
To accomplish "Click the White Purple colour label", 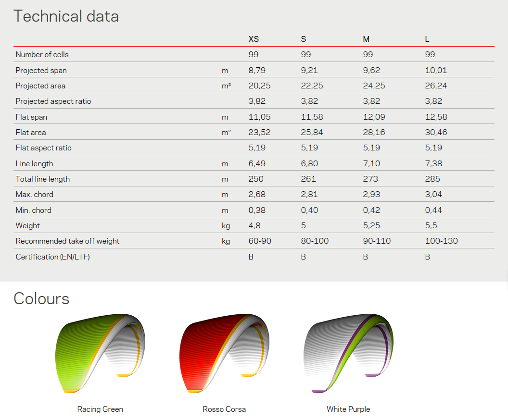I will pos(348,409).
